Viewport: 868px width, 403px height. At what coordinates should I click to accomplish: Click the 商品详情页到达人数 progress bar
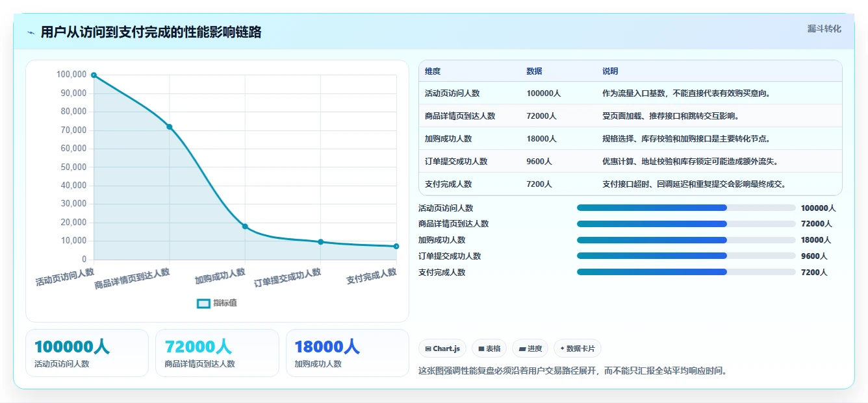click(686, 224)
